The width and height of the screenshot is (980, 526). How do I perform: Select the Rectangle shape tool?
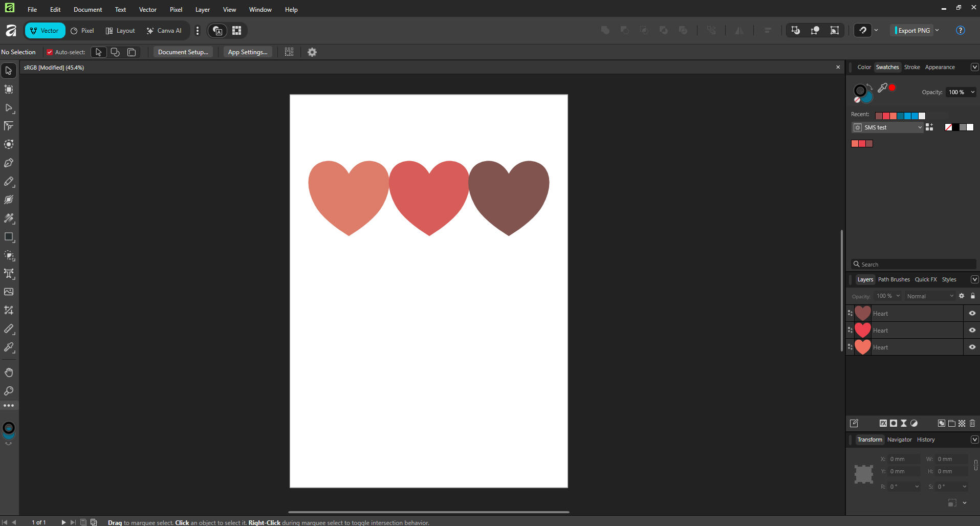(x=9, y=237)
